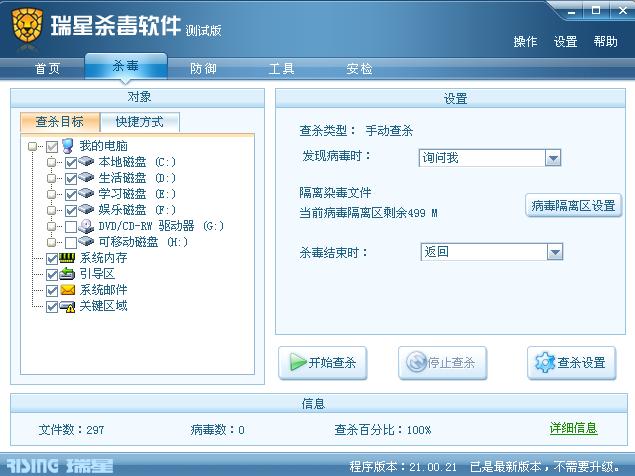This screenshot has height=476, width=635.
Task: Click the 病毒数：0 status text
Action: [217, 429]
